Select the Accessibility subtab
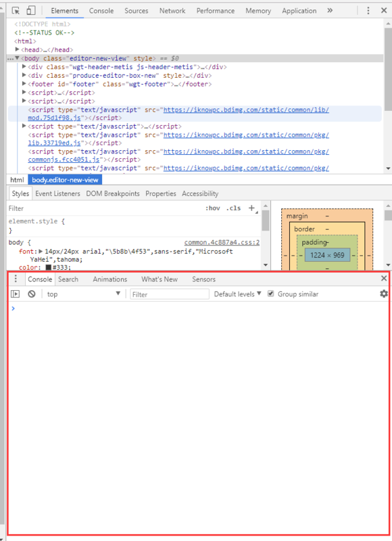 coord(200,193)
